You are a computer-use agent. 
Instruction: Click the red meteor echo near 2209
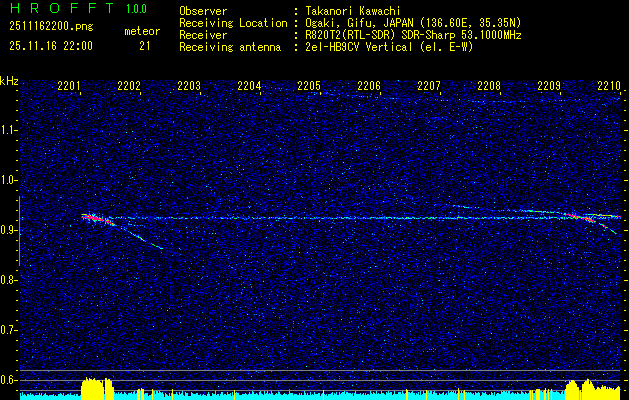[x=582, y=217]
